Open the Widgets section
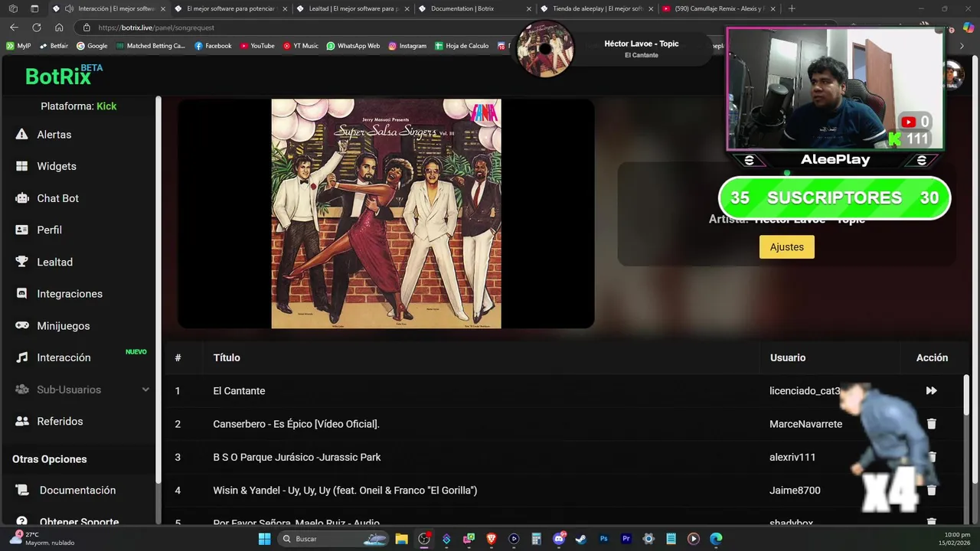 pyautogui.click(x=56, y=166)
